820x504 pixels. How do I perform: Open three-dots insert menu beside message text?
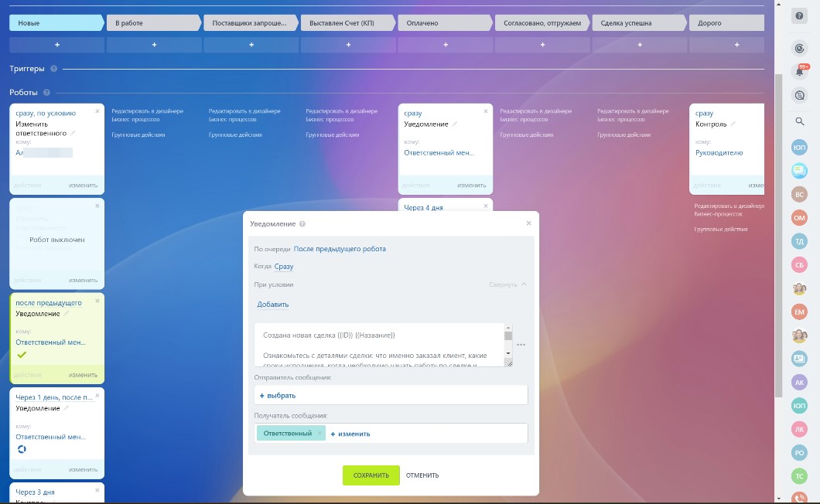(521, 345)
